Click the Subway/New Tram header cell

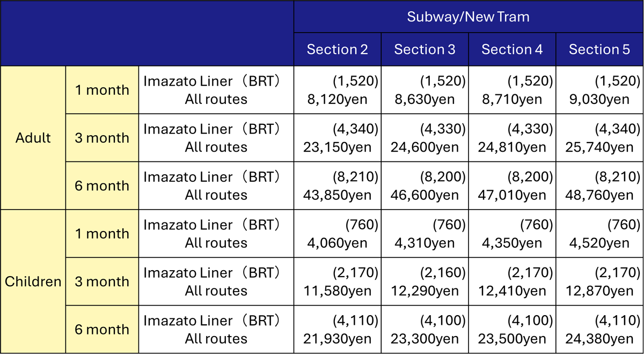click(469, 17)
